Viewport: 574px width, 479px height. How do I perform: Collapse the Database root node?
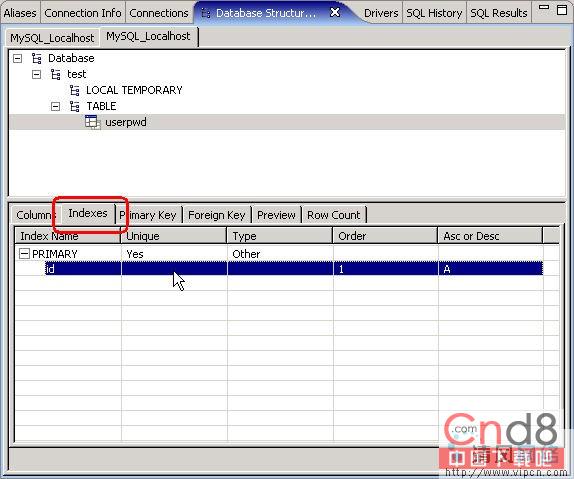pyautogui.click(x=17, y=58)
